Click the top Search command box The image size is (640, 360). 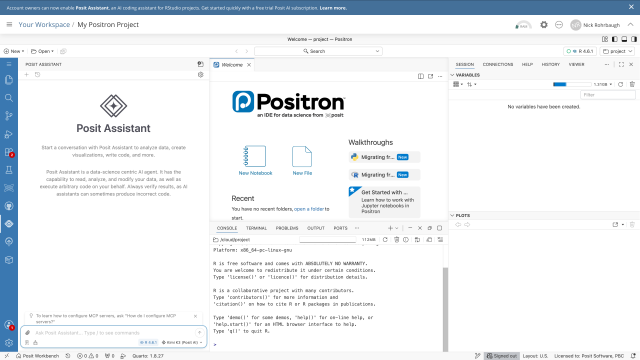(x=318, y=51)
